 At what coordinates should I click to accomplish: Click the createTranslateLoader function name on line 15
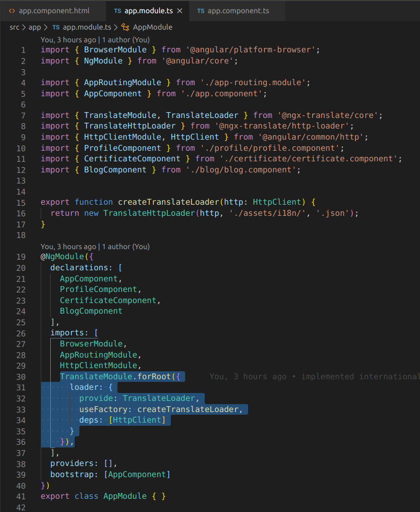click(169, 202)
